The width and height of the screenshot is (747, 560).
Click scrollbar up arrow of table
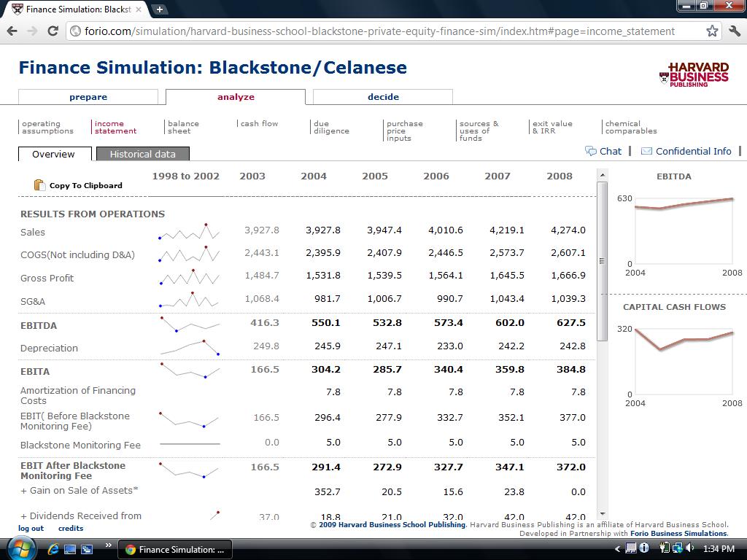coord(602,175)
